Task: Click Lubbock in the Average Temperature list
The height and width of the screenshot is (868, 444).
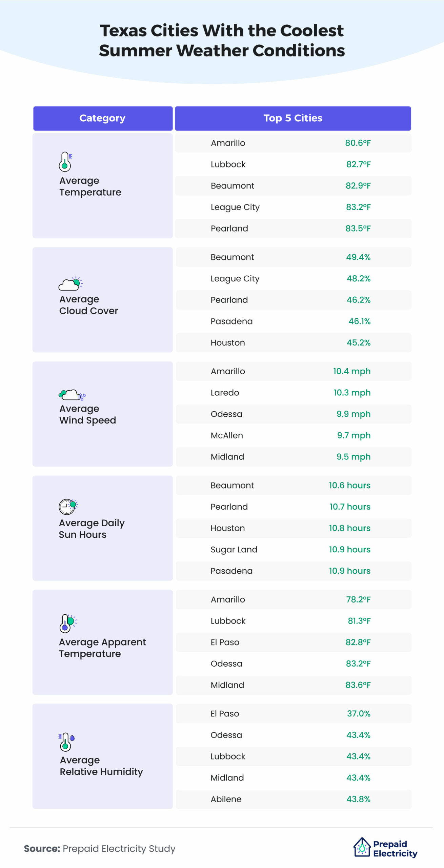Action: pos(228,164)
